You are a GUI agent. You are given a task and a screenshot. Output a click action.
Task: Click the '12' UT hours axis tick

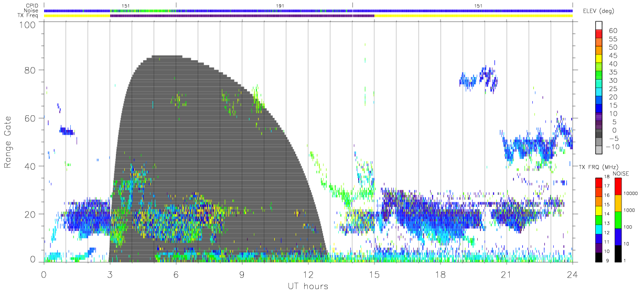308,274
